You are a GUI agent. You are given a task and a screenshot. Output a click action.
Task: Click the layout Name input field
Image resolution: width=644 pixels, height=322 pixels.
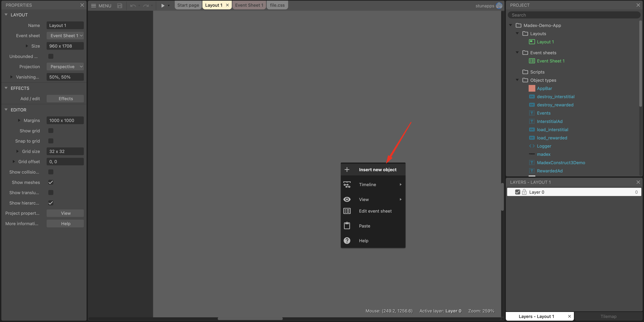coord(65,25)
